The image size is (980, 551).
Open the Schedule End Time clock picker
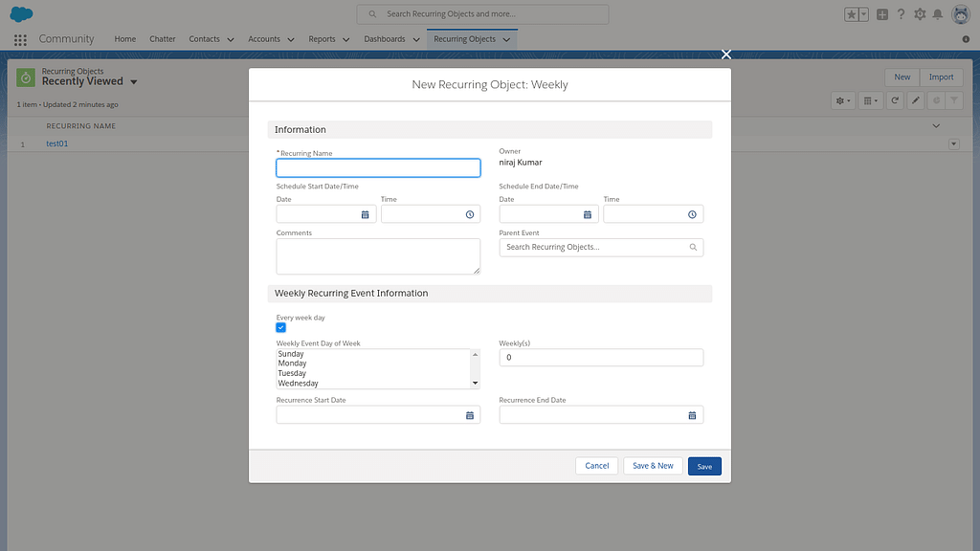coord(692,215)
